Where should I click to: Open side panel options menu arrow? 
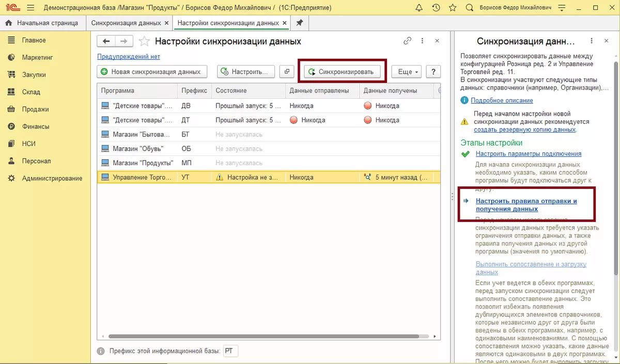coord(592,41)
